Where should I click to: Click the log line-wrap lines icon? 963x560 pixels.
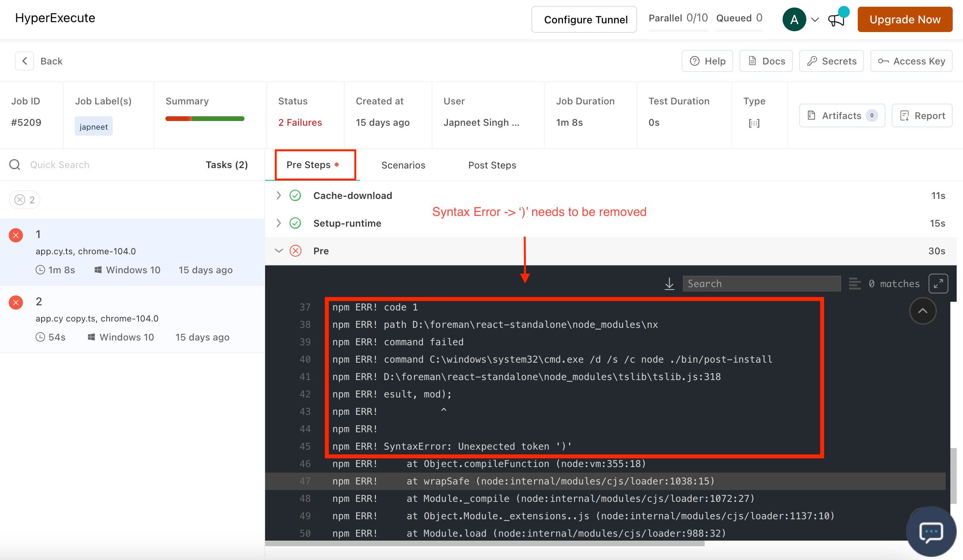pos(855,284)
